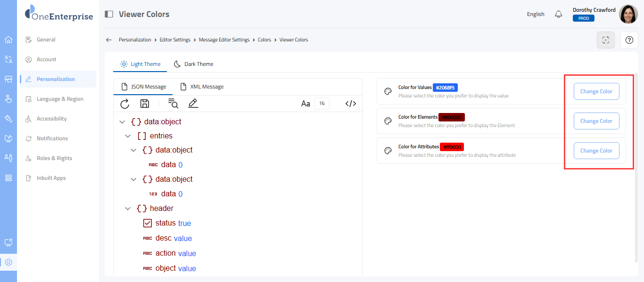Click Change Color for Values
Screen dimensions: 644x282
tap(596, 91)
